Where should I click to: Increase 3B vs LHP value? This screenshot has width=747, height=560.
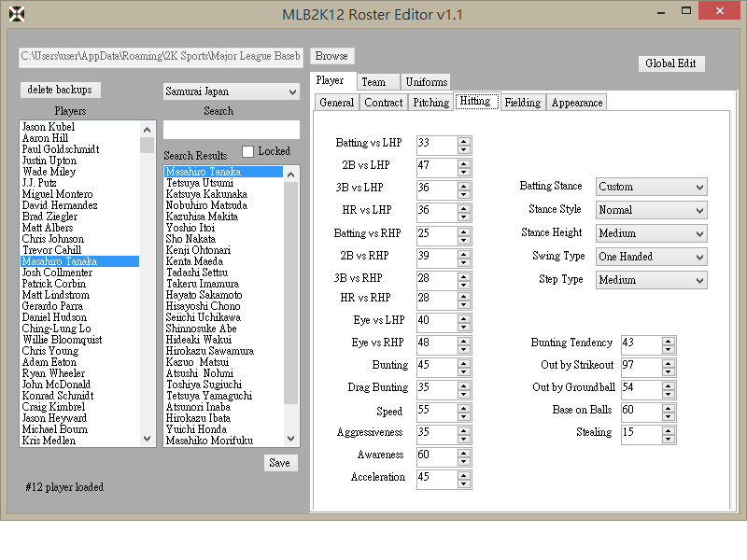pos(463,186)
